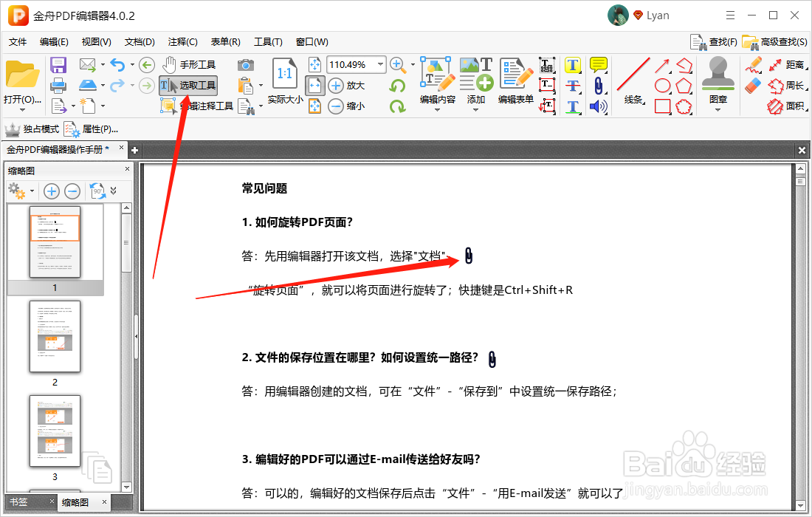Viewport: 812px width, 517px height.
Task: Go to previous view (green left arrow)
Action: [x=147, y=65]
